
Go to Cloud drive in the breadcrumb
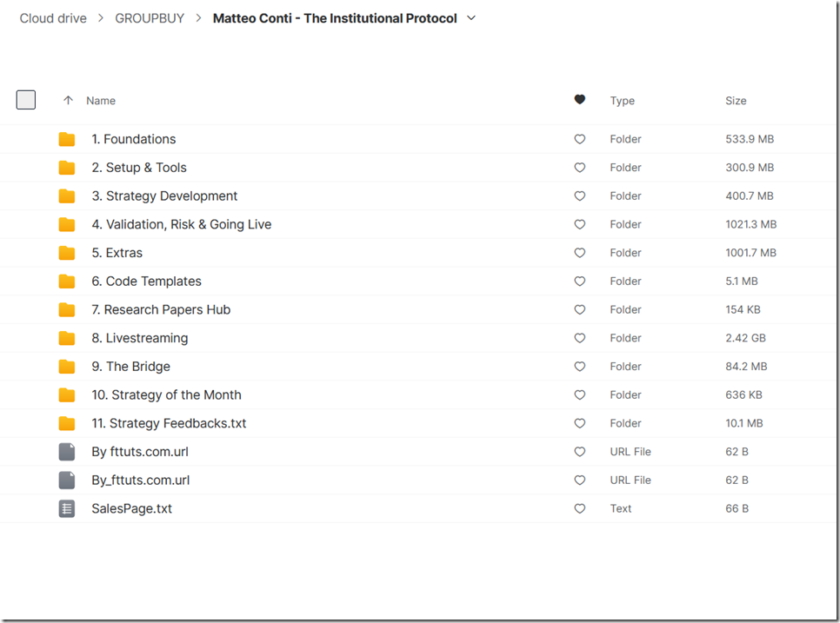[53, 18]
